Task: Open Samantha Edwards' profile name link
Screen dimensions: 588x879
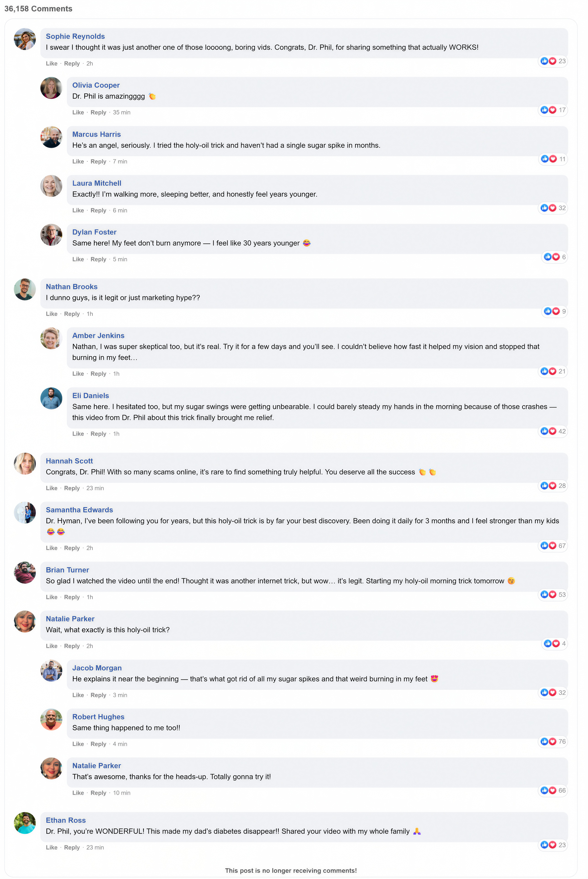Action: (79, 510)
